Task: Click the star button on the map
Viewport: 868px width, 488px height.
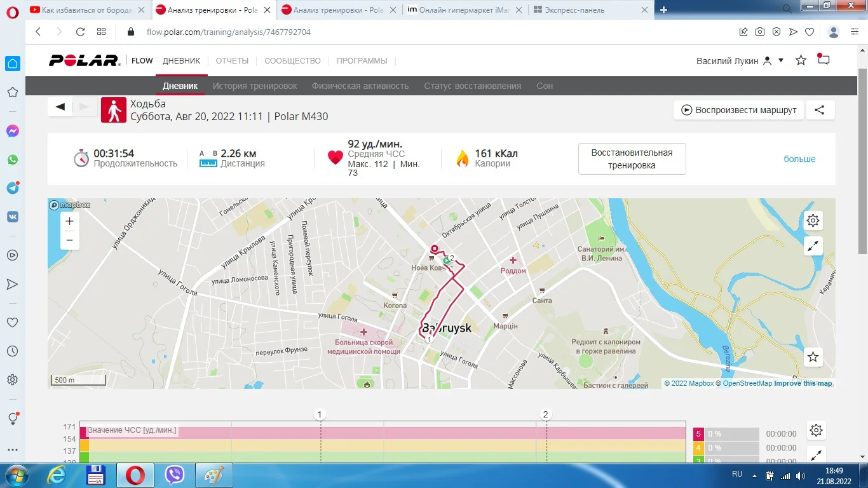Action: (x=813, y=357)
